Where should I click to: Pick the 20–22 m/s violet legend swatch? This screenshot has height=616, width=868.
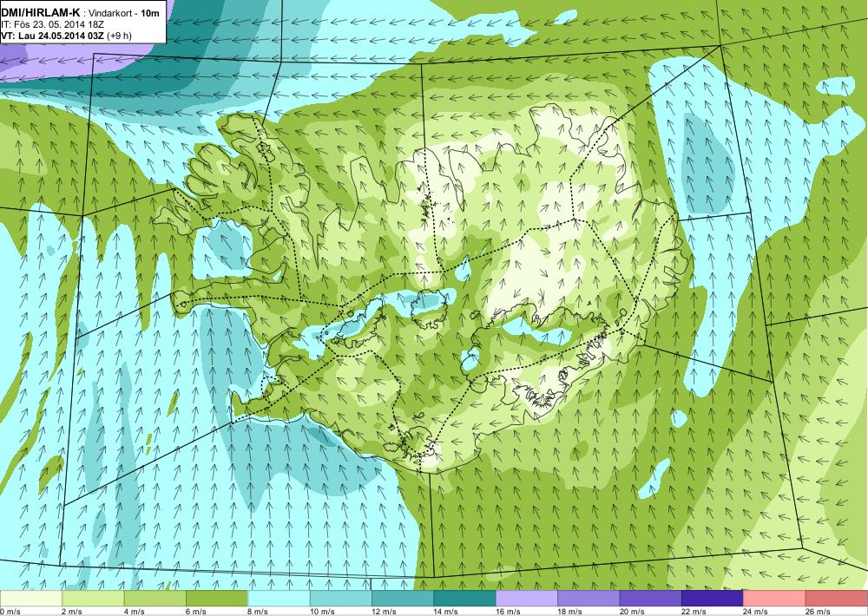(x=651, y=599)
